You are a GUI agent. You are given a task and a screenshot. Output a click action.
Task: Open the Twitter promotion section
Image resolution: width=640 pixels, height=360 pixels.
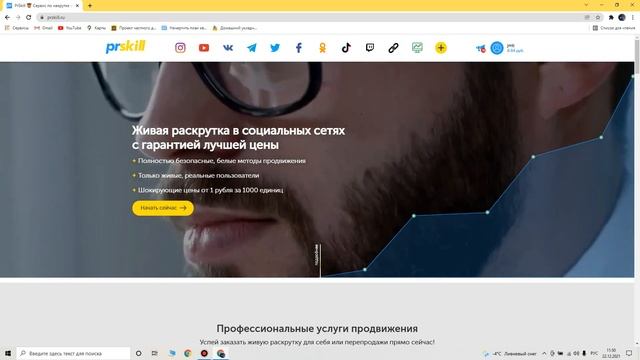[x=275, y=48]
